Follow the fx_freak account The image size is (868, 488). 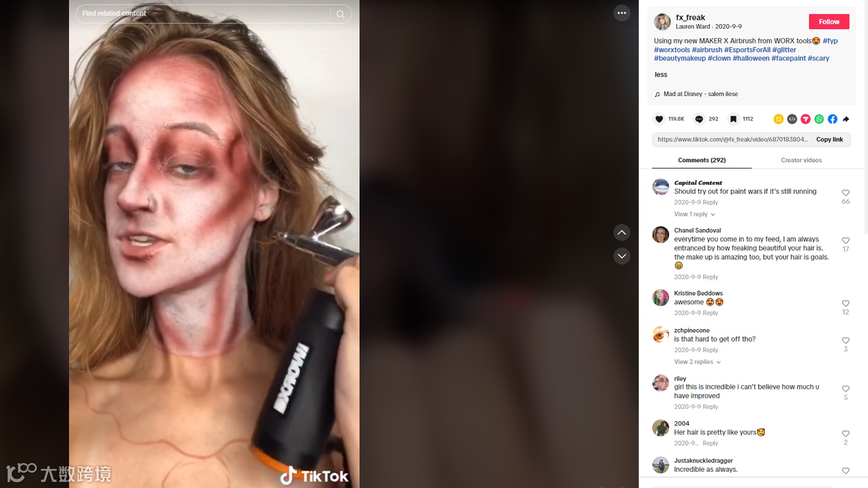pyautogui.click(x=829, y=22)
